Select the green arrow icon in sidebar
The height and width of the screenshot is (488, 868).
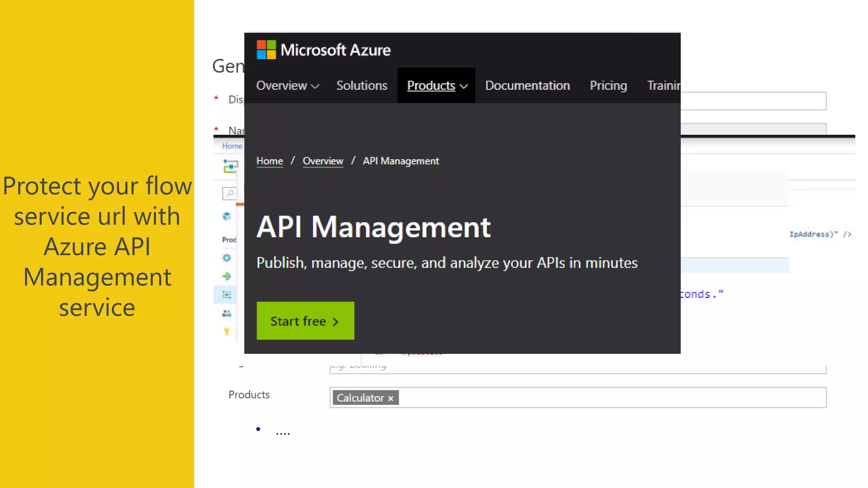click(227, 277)
